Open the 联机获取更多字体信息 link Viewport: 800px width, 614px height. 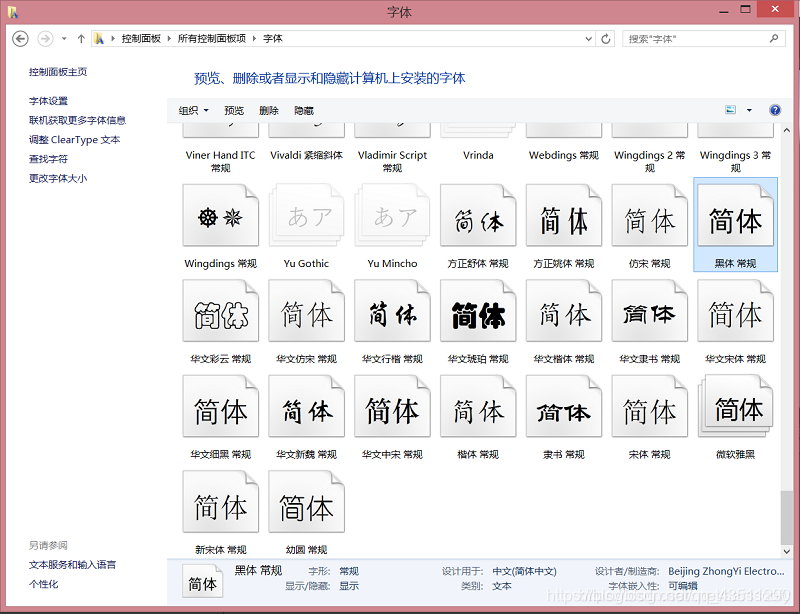pos(77,120)
